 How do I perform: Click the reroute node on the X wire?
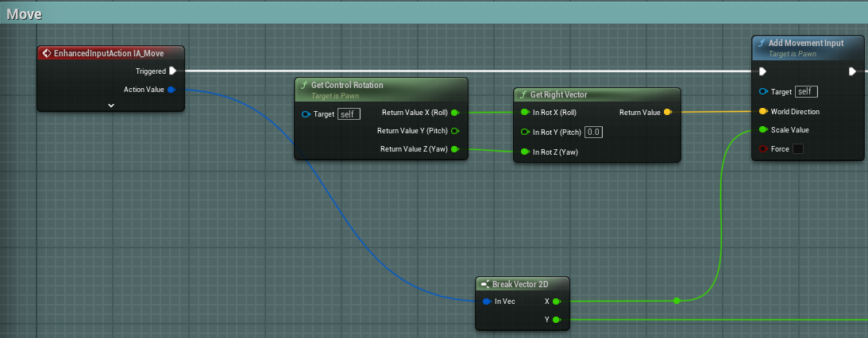coord(677,301)
